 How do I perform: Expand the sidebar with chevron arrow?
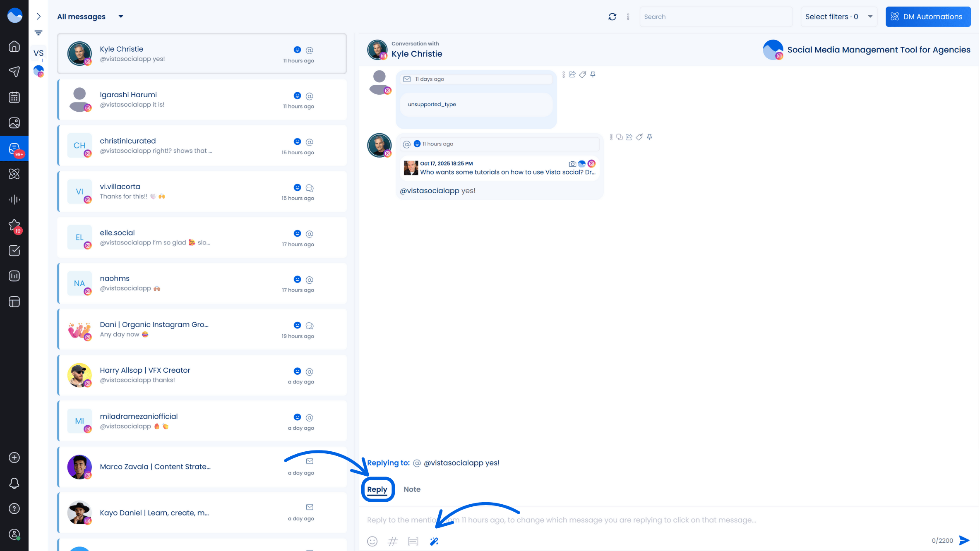[38, 16]
